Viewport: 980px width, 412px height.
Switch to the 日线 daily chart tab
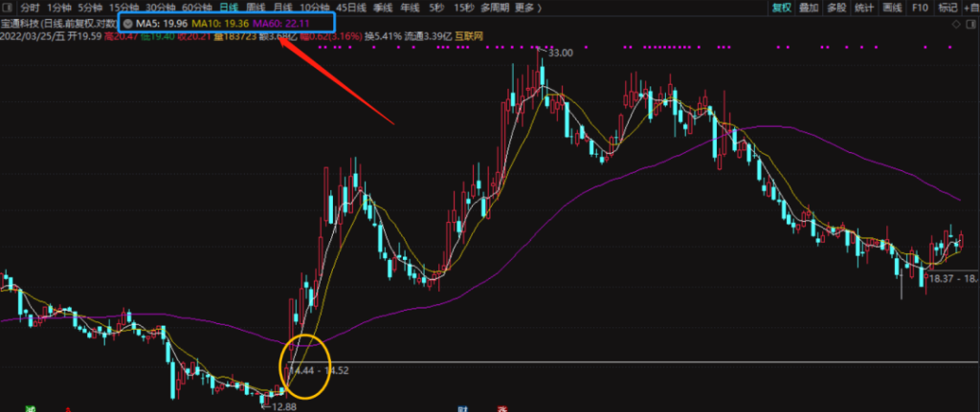(228, 8)
